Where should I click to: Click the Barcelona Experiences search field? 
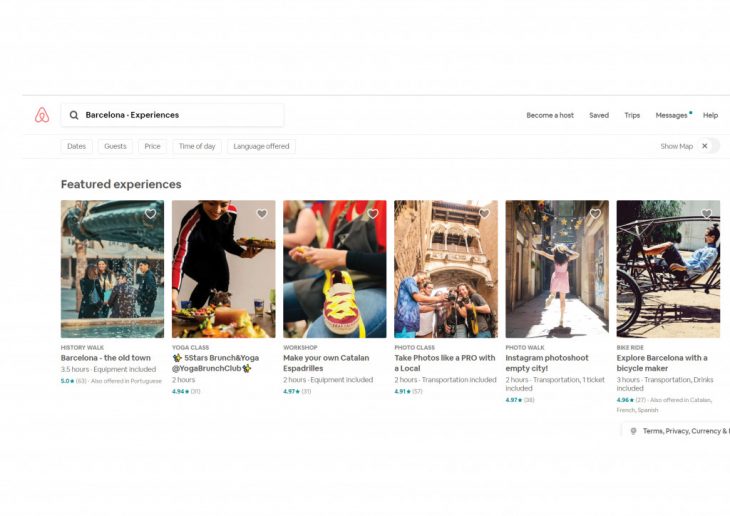[180, 115]
